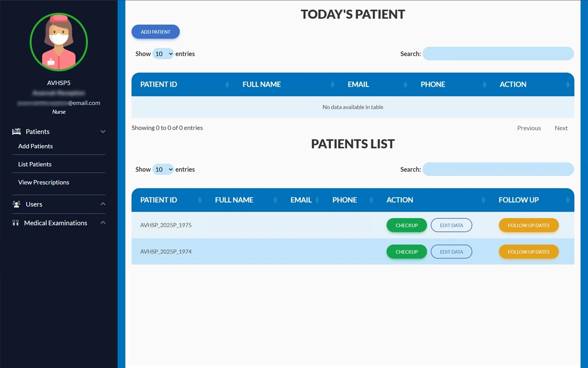Sort Patients List by Action column arrows
588x368 pixels.
[x=483, y=200]
